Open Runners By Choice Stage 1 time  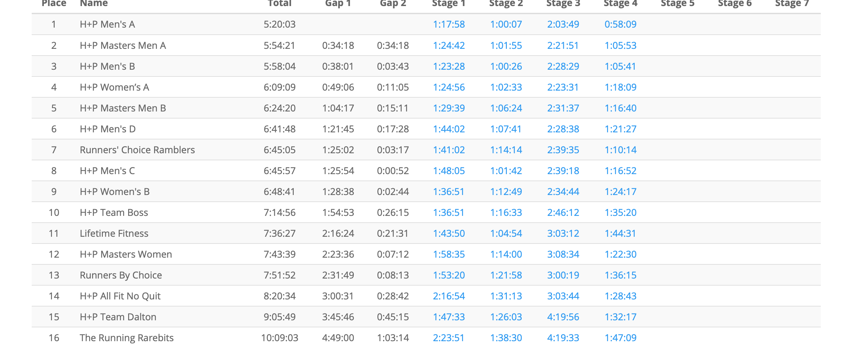pyautogui.click(x=449, y=275)
